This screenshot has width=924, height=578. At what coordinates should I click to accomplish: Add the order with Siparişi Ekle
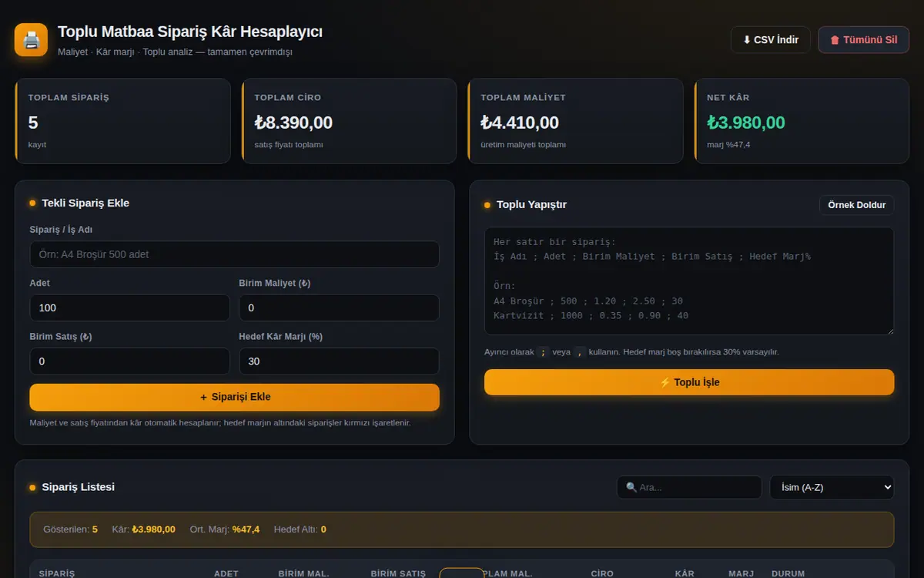235,397
